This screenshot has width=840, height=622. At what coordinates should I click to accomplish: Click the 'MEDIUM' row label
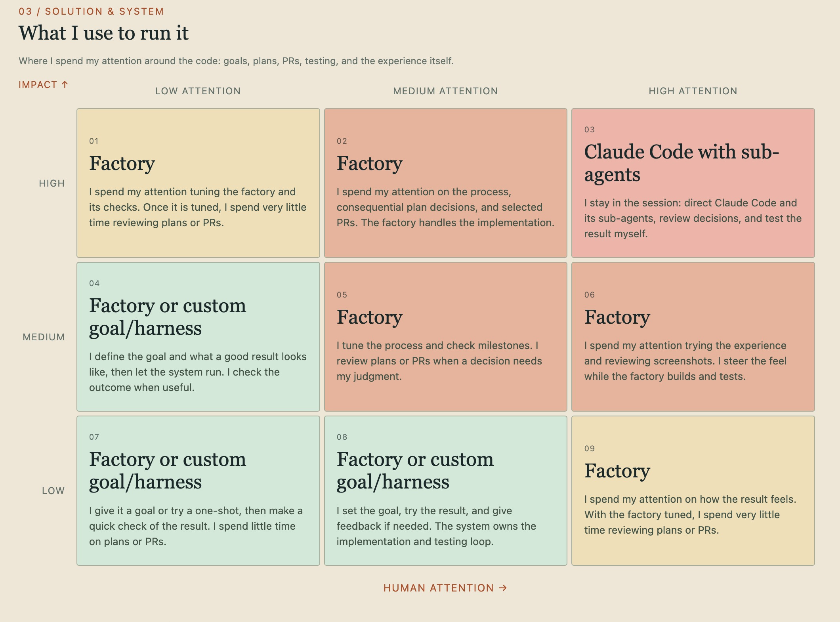[44, 337]
